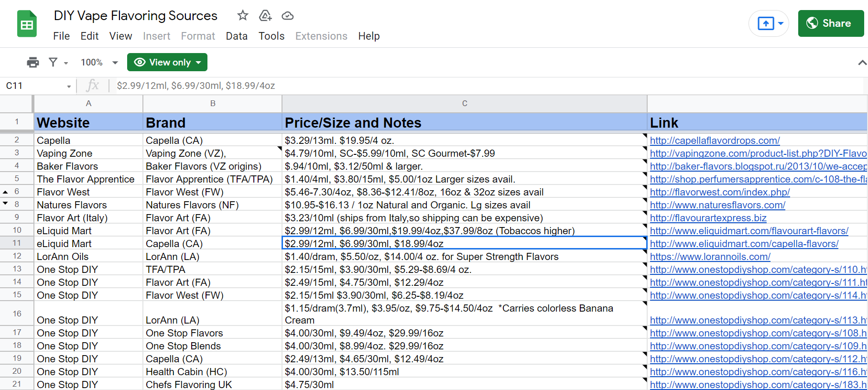
Task: Select the LorAnn Oils website cell
Action: click(x=88, y=257)
